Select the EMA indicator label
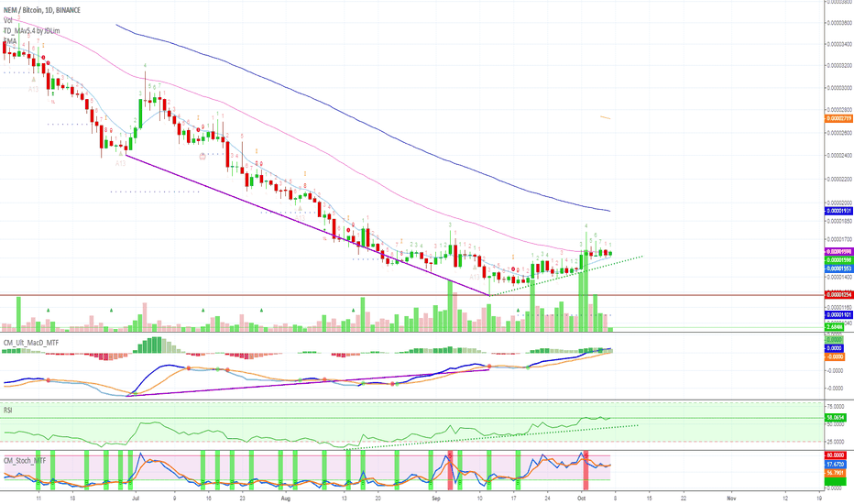This screenshot has width=854, height=504. 10,41
